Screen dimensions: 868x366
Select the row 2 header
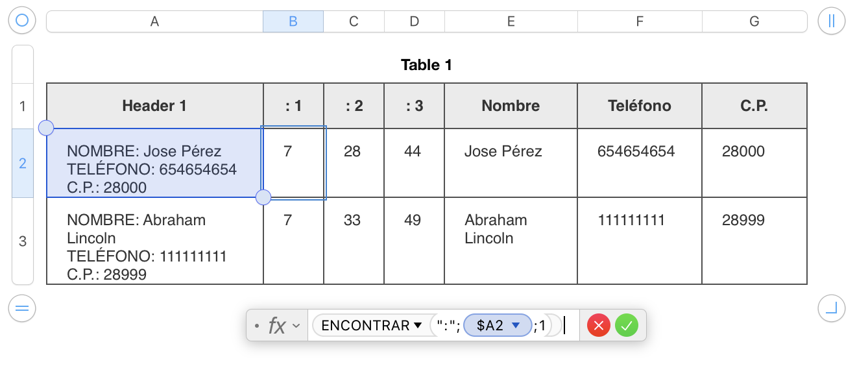[23, 163]
